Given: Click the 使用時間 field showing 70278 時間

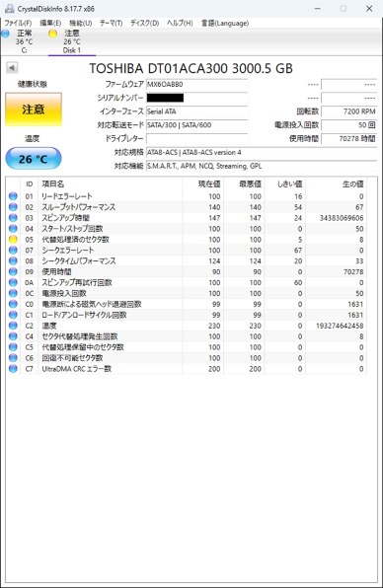Looking at the screenshot, I should [348, 139].
